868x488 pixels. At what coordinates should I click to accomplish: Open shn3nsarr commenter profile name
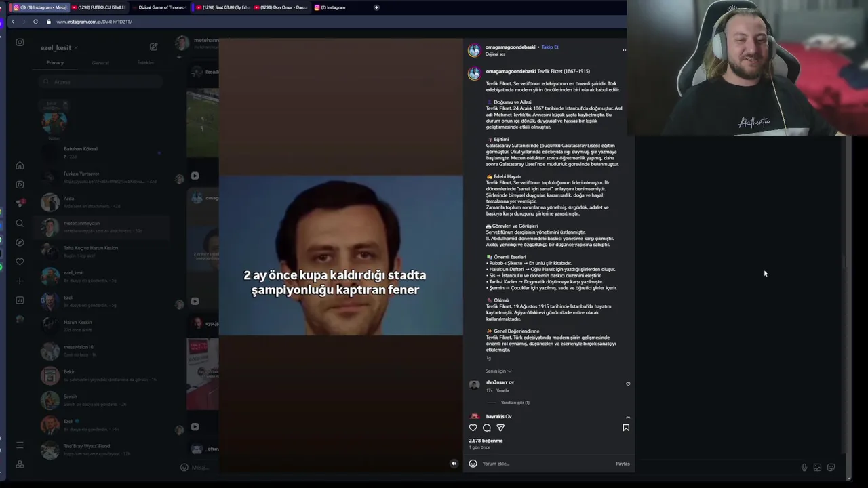click(496, 382)
